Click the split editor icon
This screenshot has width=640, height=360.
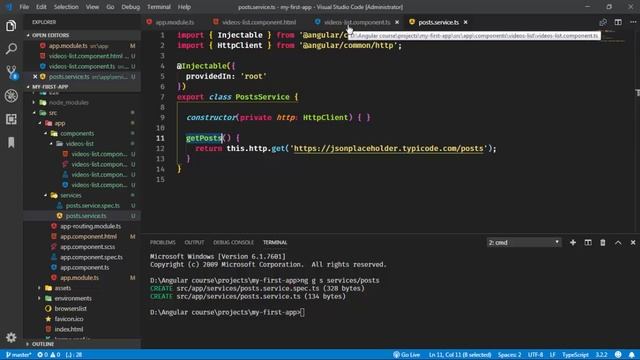(x=618, y=22)
